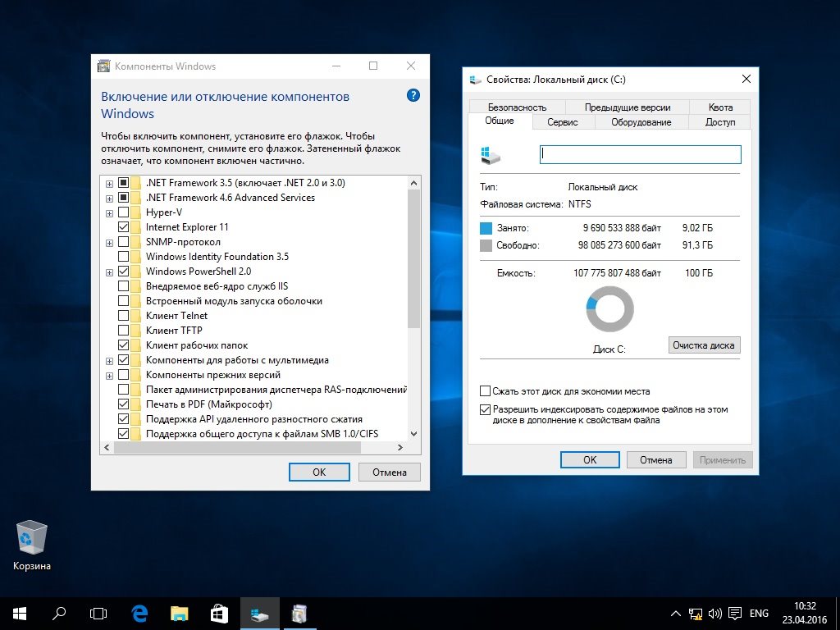Click the drive icon in Properties title bar

pyautogui.click(x=475, y=80)
